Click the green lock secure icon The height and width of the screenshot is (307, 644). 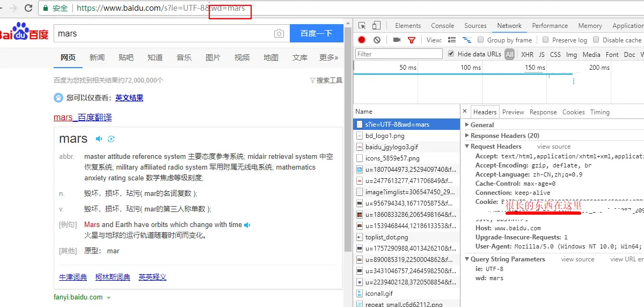(x=46, y=8)
